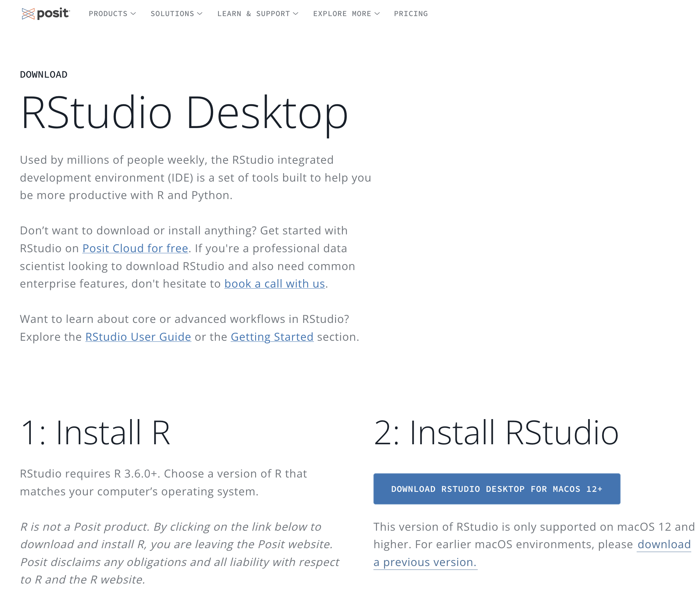Click the 1: Install R heading

95,433
